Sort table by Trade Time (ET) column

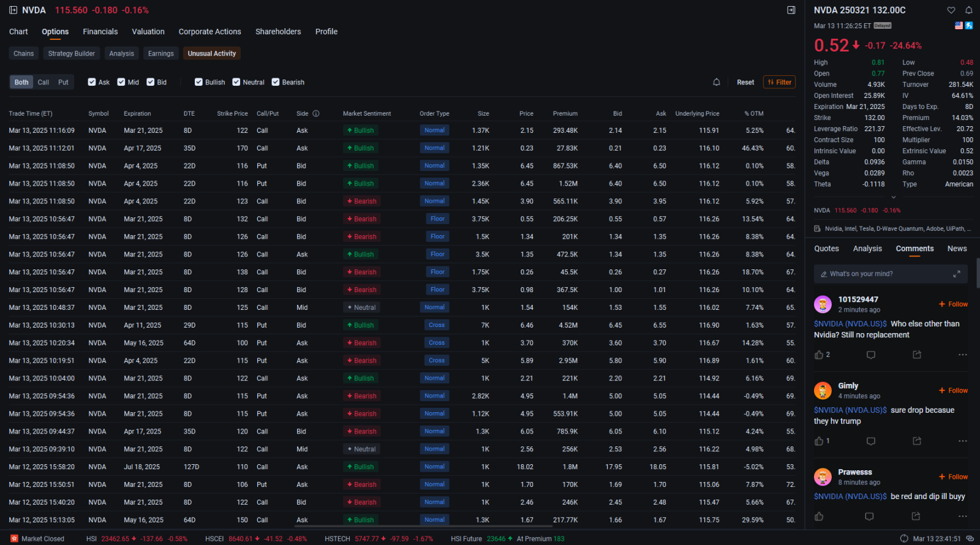[31, 113]
